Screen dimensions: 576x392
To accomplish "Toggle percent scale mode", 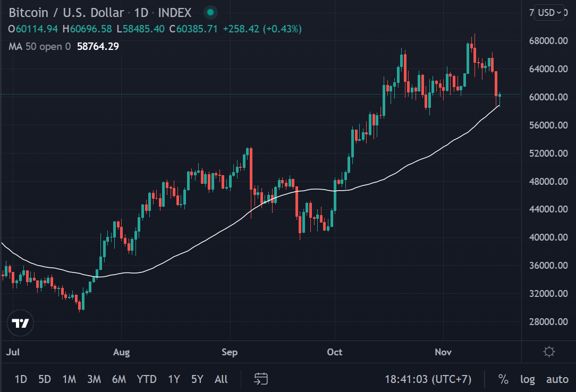I will (x=503, y=379).
